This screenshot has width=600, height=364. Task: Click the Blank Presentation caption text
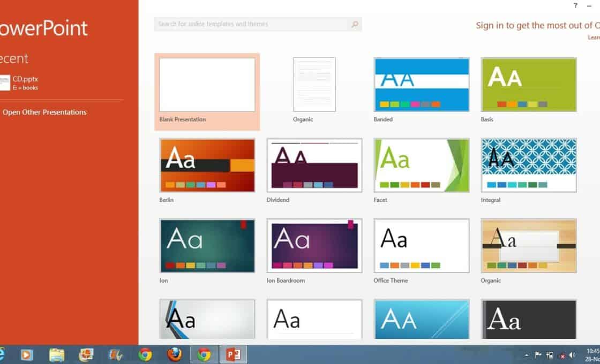183,119
